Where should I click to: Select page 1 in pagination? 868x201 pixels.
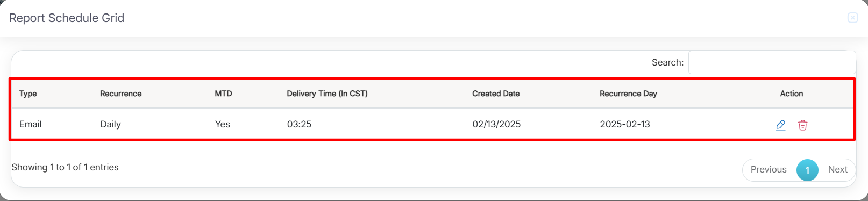point(807,170)
